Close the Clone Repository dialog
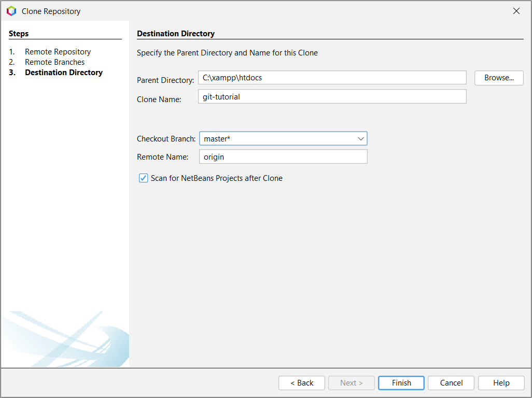 tap(516, 11)
